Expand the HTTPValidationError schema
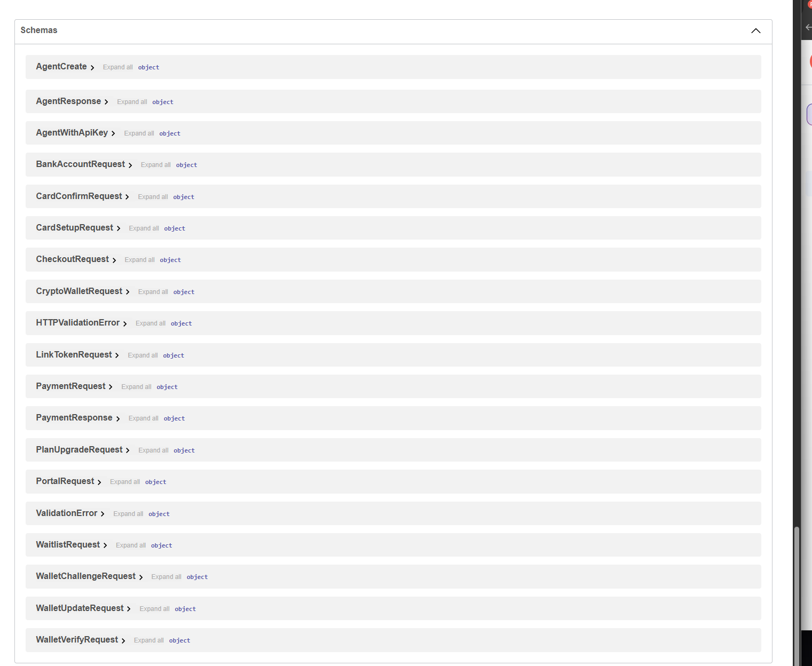 77,323
